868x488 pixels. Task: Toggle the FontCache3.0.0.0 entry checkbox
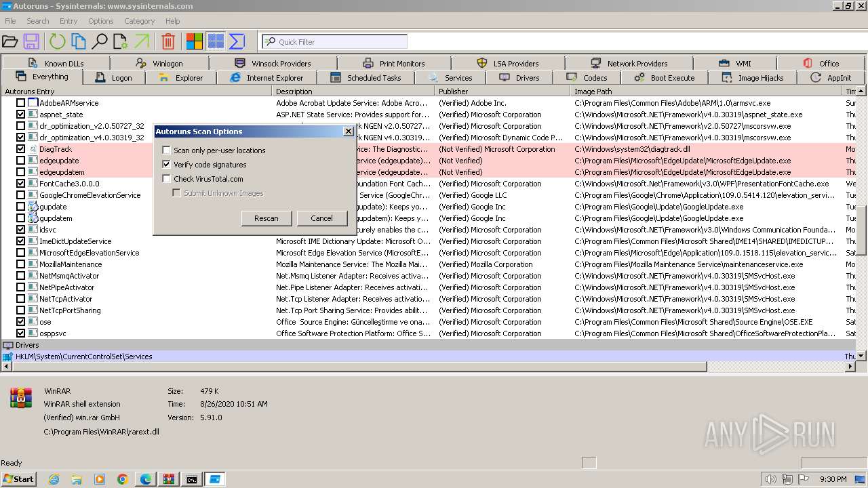20,184
